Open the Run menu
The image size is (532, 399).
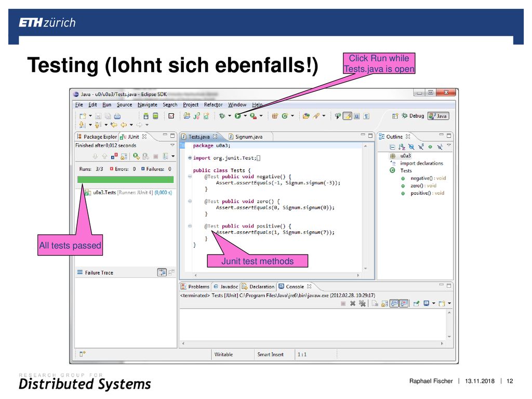click(107, 105)
